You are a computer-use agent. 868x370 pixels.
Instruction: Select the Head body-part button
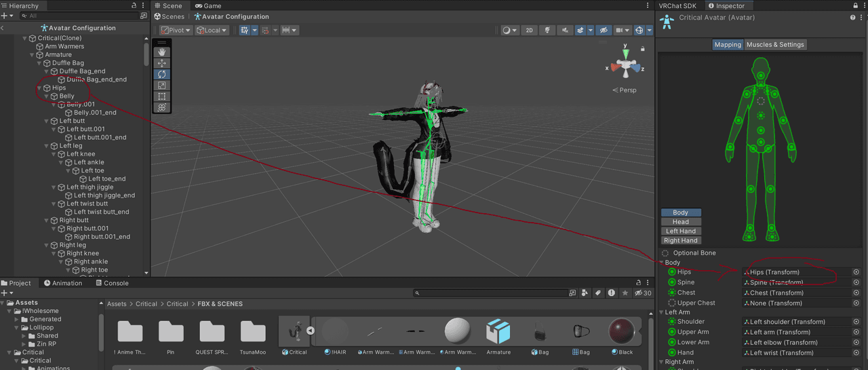pyautogui.click(x=681, y=222)
